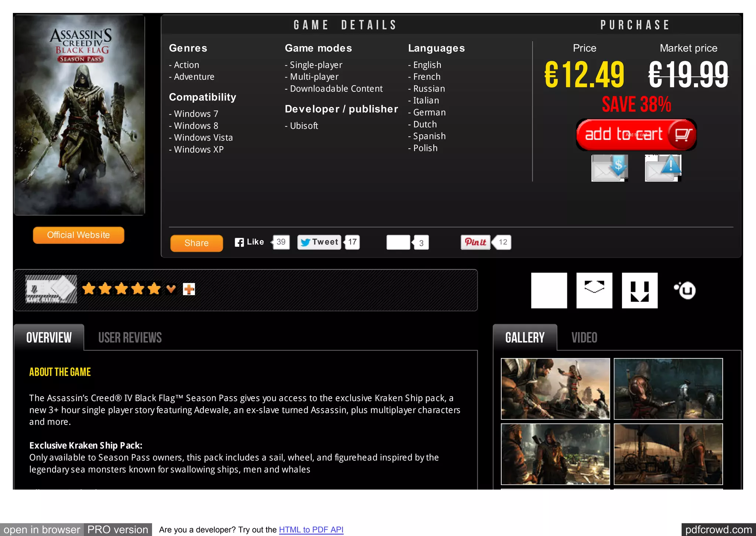Click the email warning alert icon

(x=663, y=168)
